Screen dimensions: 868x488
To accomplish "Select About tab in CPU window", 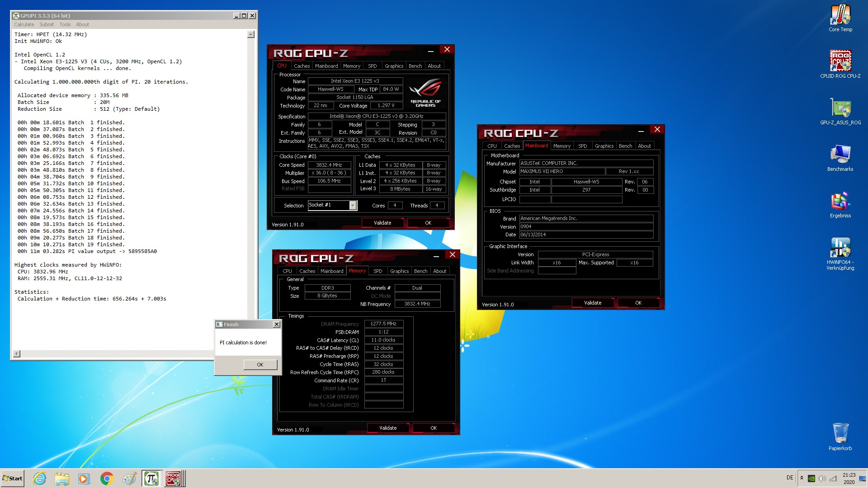I will tap(434, 66).
